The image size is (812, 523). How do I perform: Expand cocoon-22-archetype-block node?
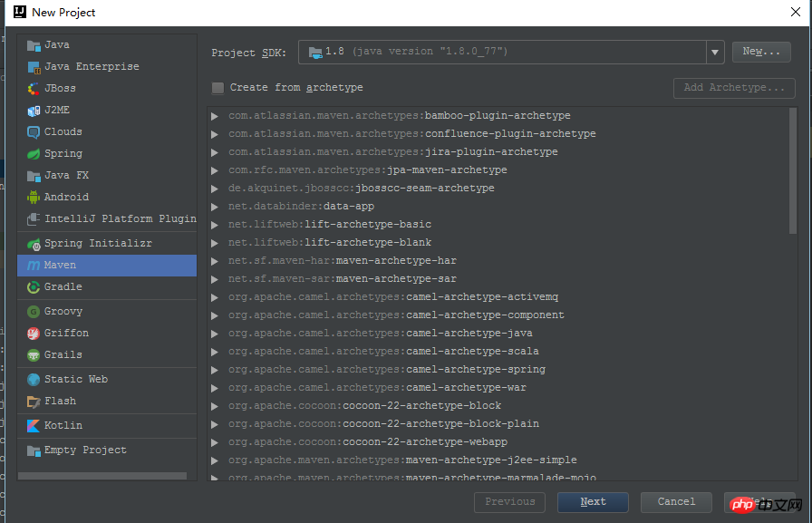(215, 406)
